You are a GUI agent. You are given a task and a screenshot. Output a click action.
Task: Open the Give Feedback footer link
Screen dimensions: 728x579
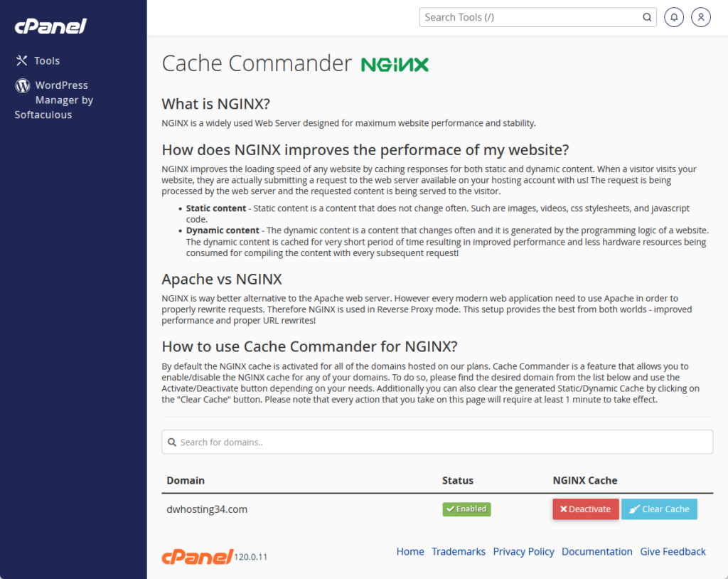[x=673, y=551]
